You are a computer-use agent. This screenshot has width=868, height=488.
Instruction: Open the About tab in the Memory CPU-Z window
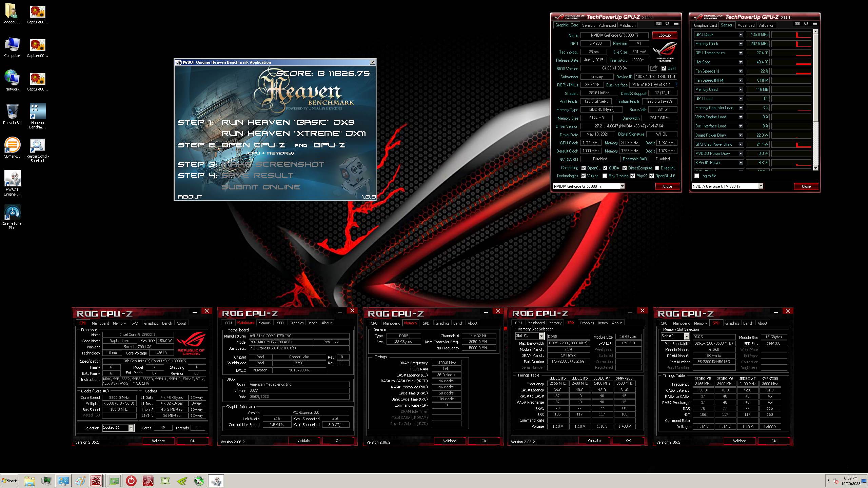[473, 323]
